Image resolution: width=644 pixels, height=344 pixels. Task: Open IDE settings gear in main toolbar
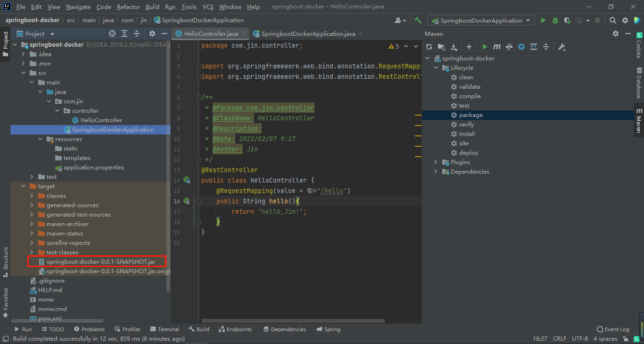(625, 20)
